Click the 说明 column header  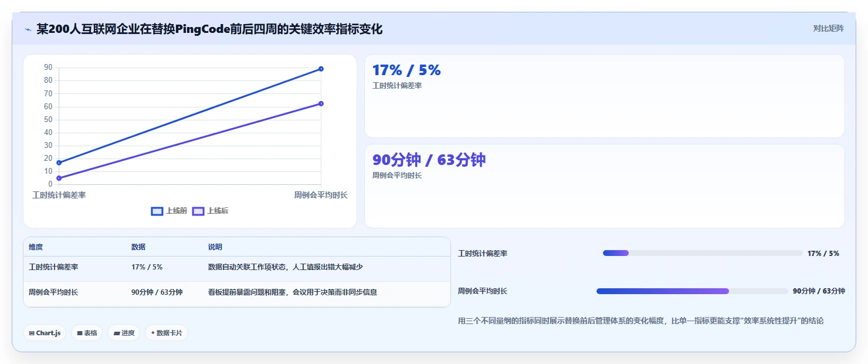[215, 247]
